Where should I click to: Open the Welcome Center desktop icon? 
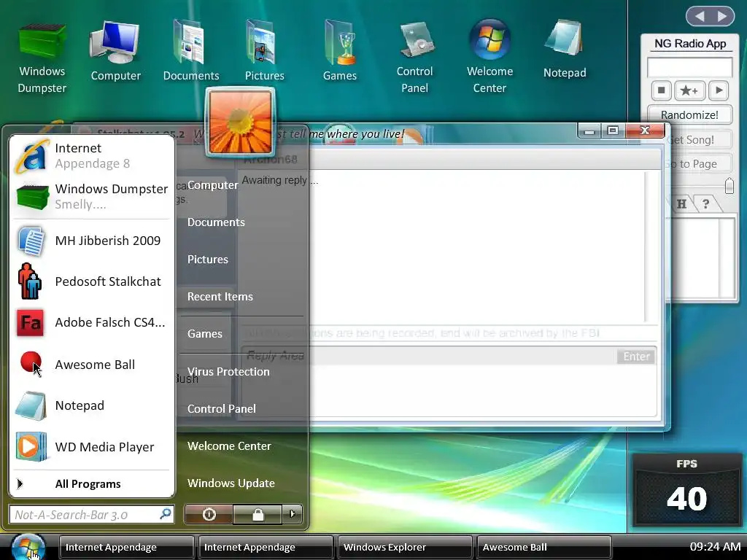pos(489,57)
